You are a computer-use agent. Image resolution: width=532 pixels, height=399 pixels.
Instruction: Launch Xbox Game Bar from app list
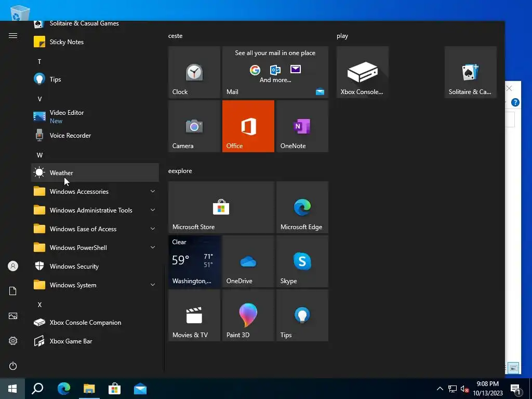(95, 341)
